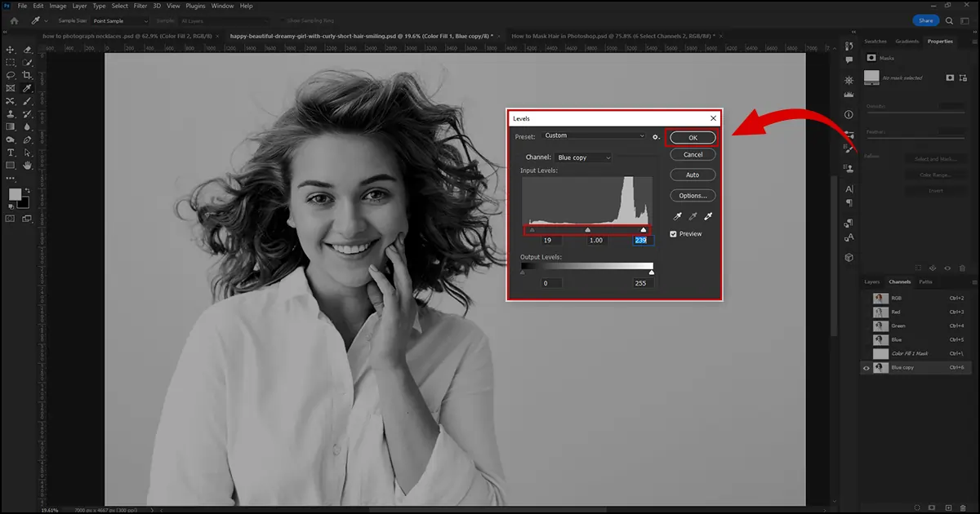Click OK in the Levels dialog
This screenshot has width=980, height=514.
(693, 138)
